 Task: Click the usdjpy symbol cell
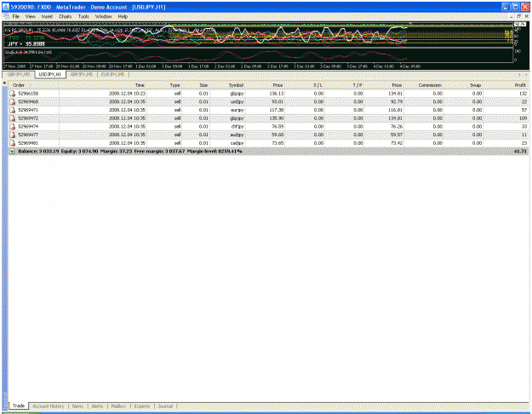(x=237, y=102)
